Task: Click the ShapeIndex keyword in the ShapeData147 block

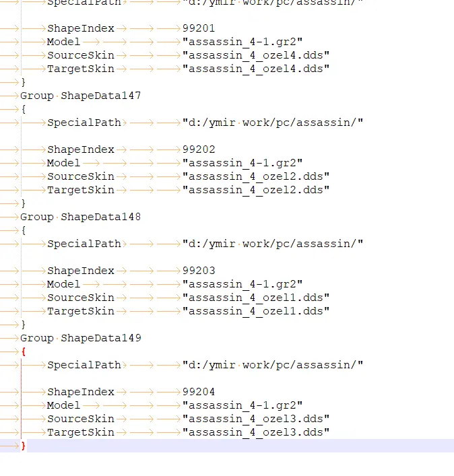Action: tap(81, 149)
